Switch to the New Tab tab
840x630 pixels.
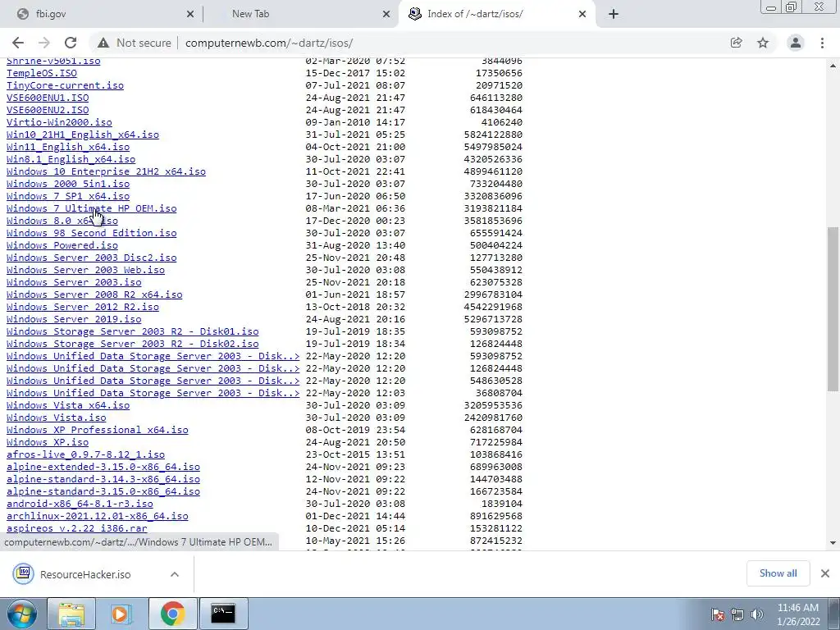tap(300, 14)
